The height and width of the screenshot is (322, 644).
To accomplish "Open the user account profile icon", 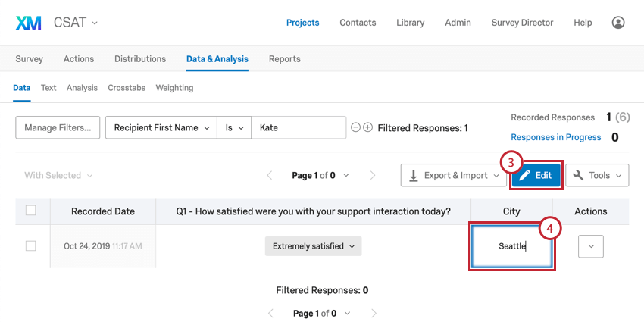I will pyautogui.click(x=618, y=23).
